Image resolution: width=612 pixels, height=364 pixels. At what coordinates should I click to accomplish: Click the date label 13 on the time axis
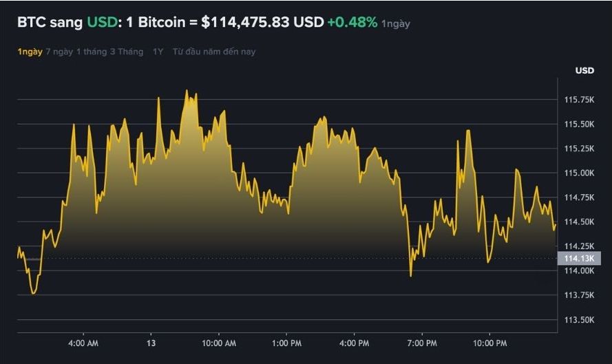click(151, 343)
